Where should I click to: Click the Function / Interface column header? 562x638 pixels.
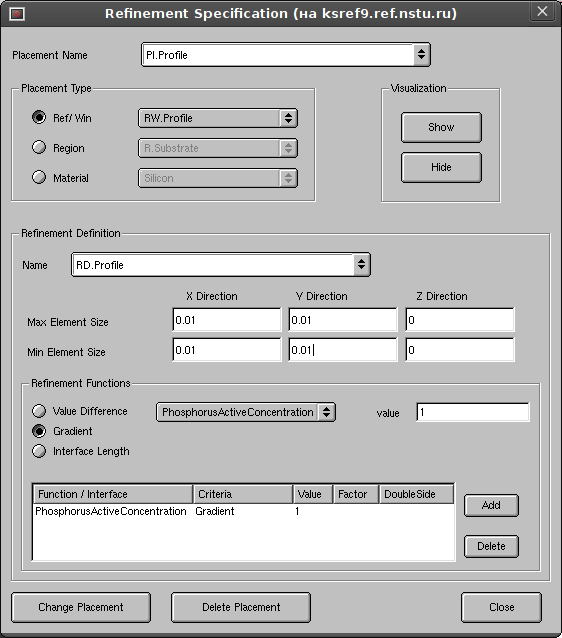[x=113, y=494]
